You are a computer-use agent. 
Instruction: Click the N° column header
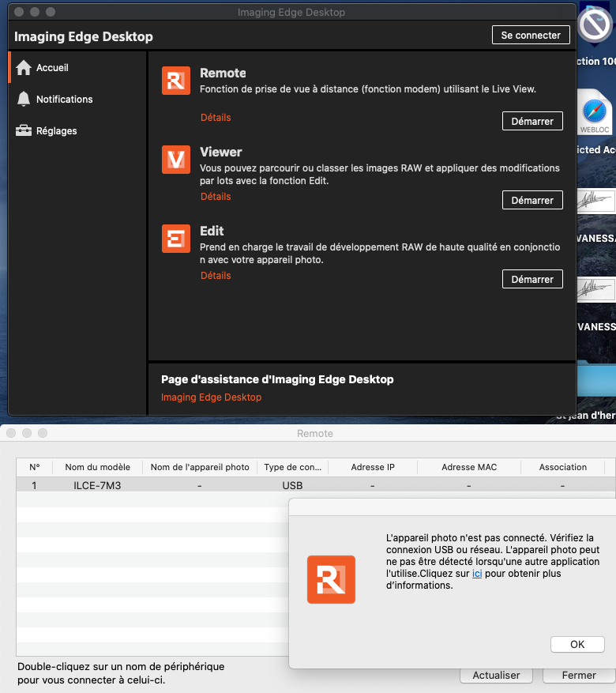pyautogui.click(x=35, y=467)
